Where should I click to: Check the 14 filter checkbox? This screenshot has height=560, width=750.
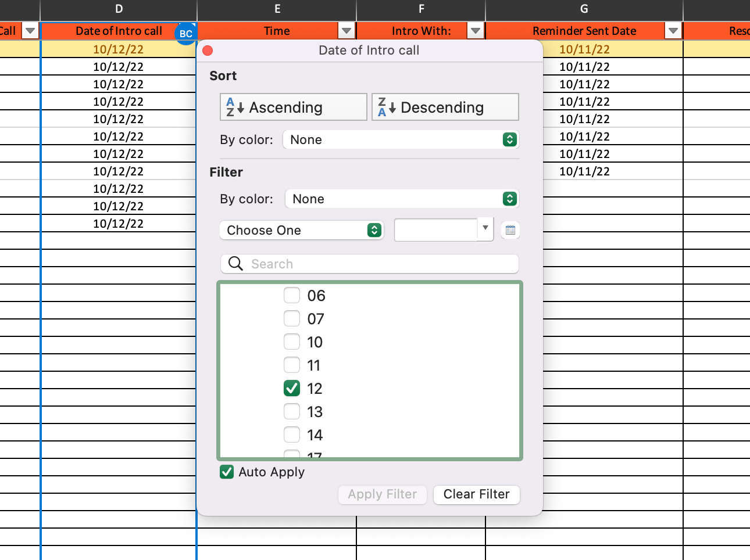coord(292,435)
